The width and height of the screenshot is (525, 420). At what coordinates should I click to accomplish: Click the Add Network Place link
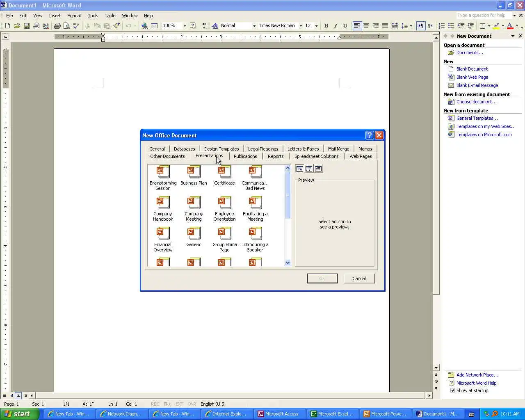pos(477,375)
